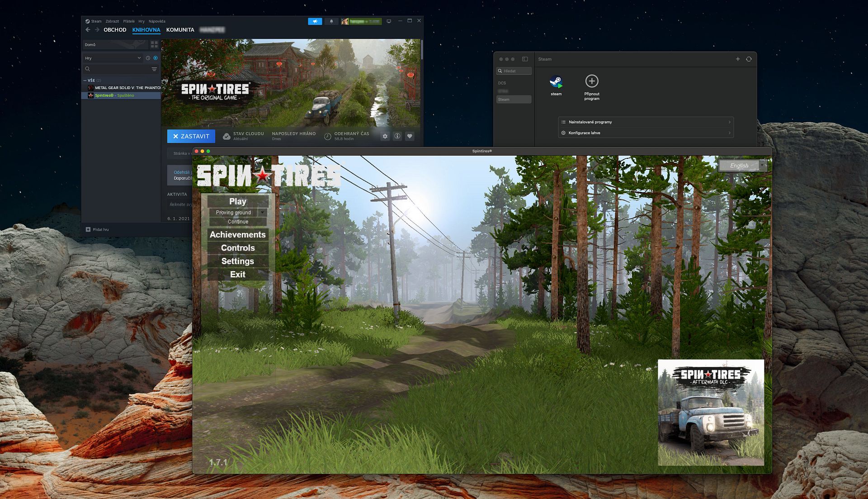Toggle the ready-to-play filter in library
Screen dimensions: 868x499
tap(156, 58)
